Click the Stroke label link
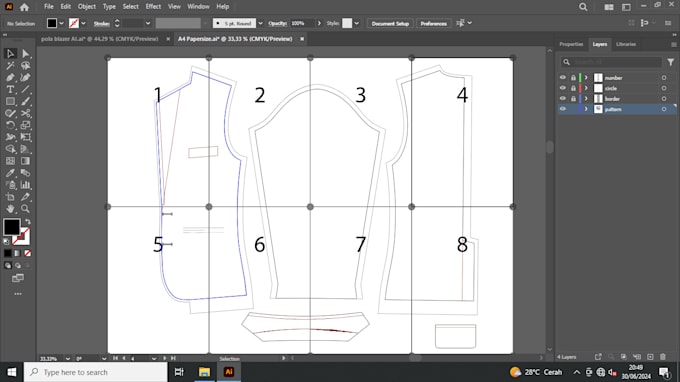The width and height of the screenshot is (680, 382). [101, 23]
